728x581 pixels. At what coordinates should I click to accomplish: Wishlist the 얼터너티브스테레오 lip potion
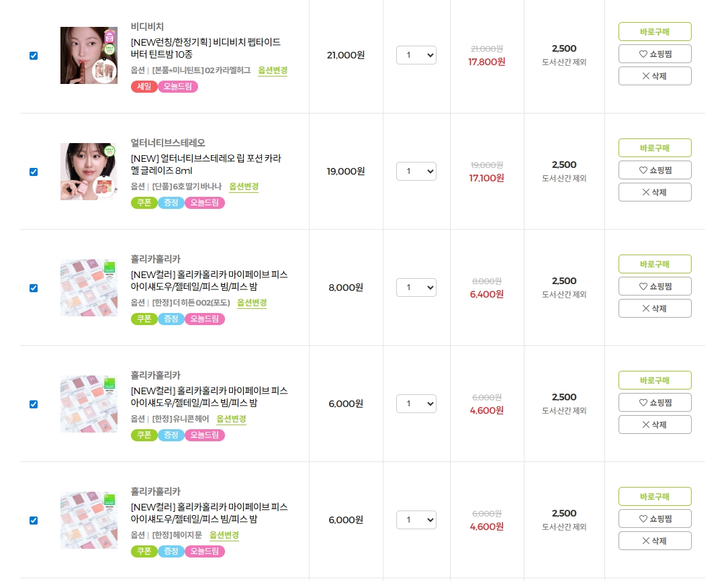point(655,170)
